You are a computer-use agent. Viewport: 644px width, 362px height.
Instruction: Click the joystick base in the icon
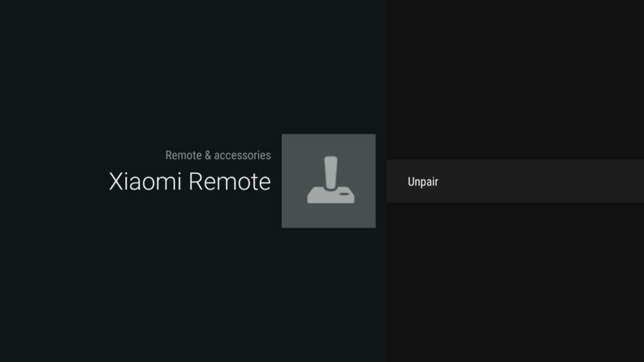(331, 196)
